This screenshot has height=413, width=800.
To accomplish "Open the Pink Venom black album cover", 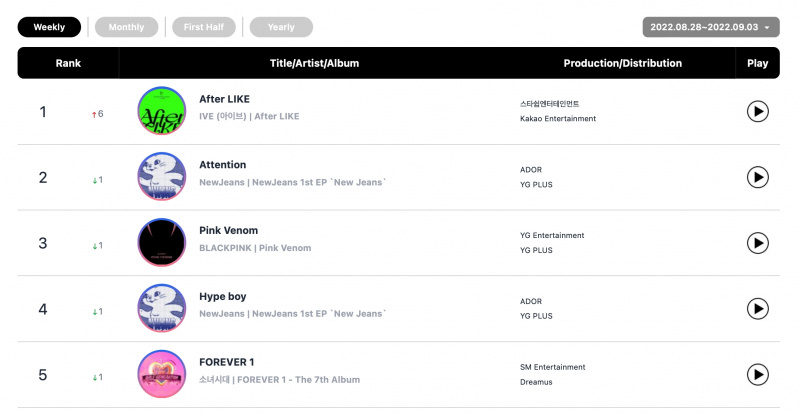I will click(162, 242).
